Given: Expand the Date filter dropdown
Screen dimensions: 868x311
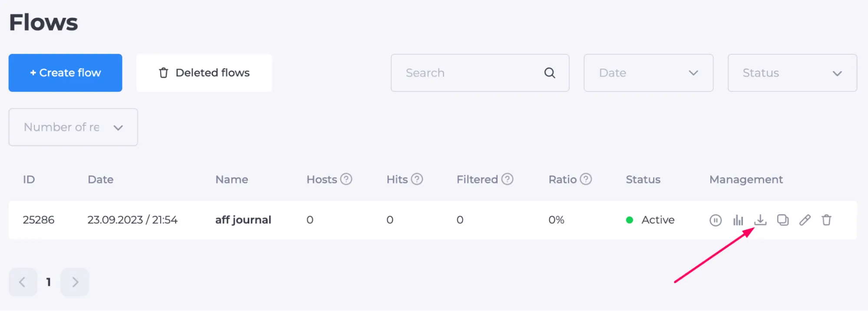Looking at the screenshot, I should (x=648, y=73).
